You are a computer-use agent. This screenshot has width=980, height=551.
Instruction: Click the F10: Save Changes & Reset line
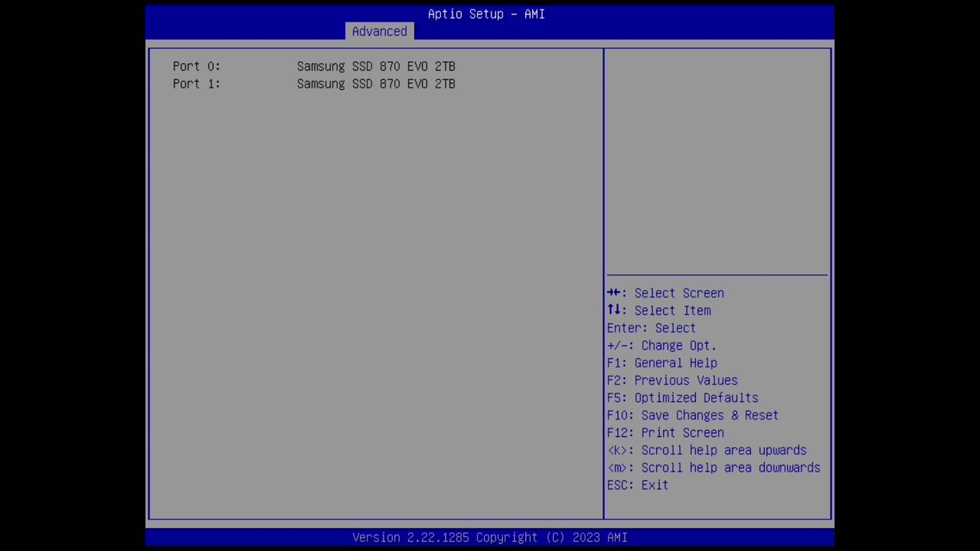coord(693,416)
